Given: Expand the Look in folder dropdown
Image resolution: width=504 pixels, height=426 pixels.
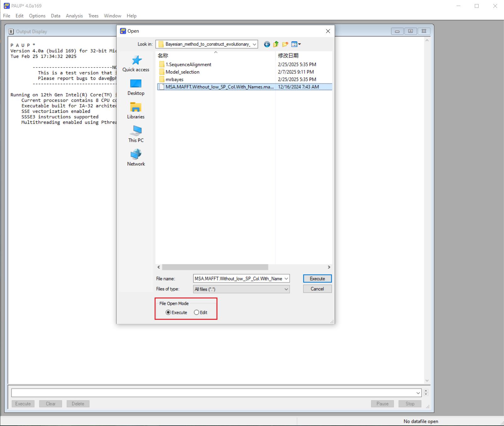Looking at the screenshot, I should point(254,44).
